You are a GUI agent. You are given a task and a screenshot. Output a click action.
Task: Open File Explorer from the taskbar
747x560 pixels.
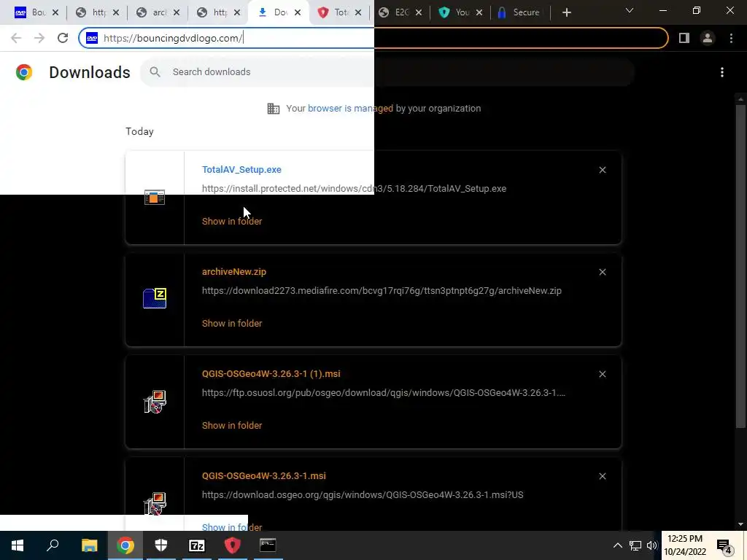[x=89, y=545]
